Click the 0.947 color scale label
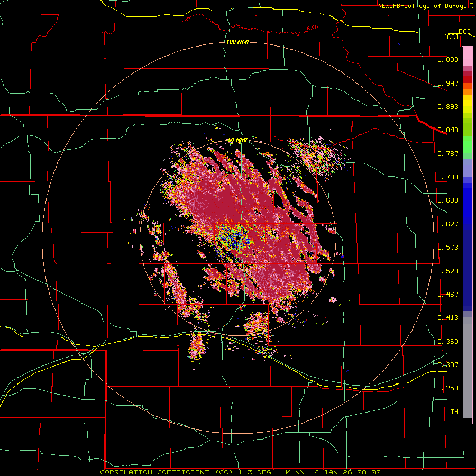The image size is (476, 476). pyautogui.click(x=448, y=83)
